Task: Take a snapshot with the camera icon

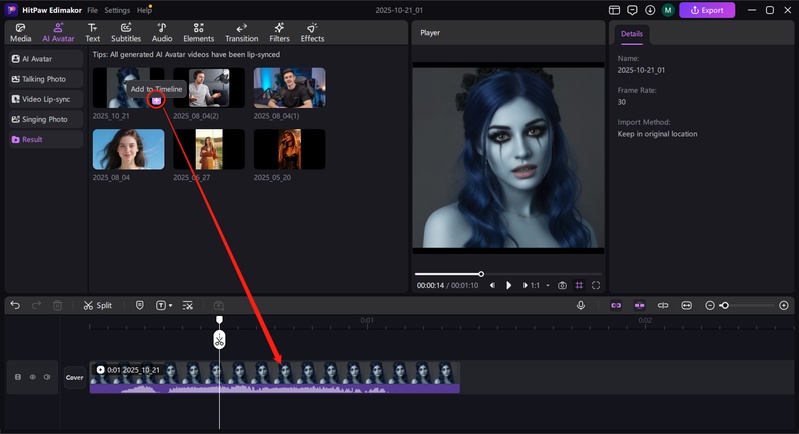Action: [x=562, y=285]
